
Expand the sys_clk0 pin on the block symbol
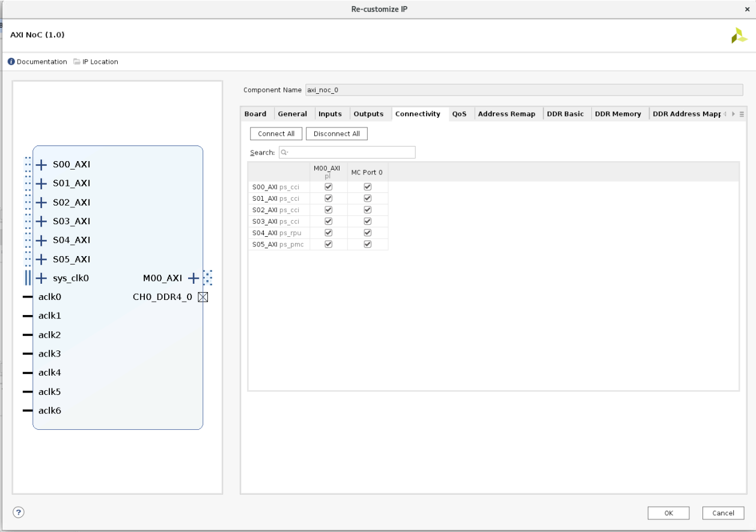pos(41,278)
